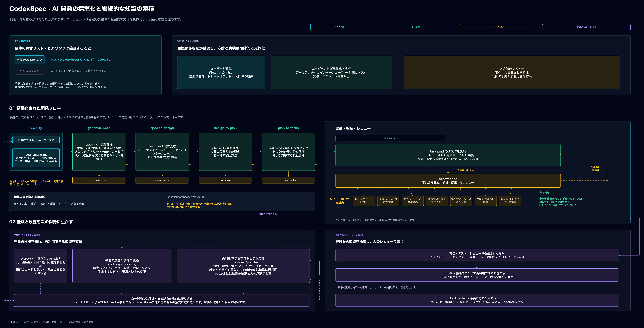This screenshot has height=328, width=644.
Task: Select the 仕様と実装 legend box
Action: [414, 27]
